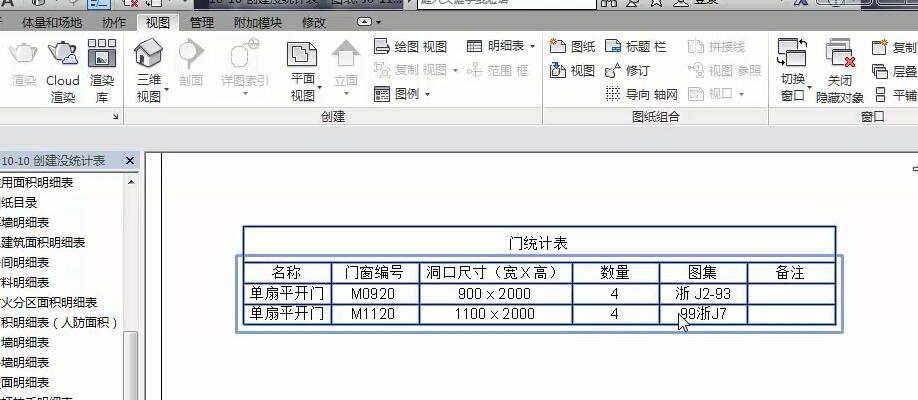
Task: Click the 门统计表 title cell
Action: (539, 243)
